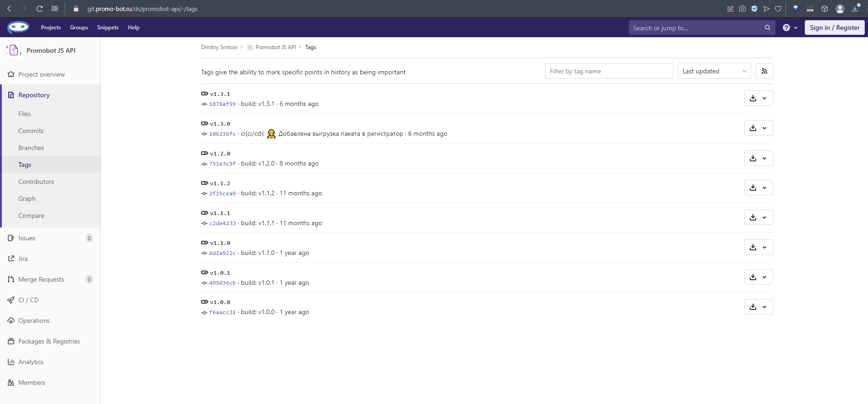The height and width of the screenshot is (404, 868).
Task: Open the Projects menu in the top bar
Action: click(x=51, y=28)
